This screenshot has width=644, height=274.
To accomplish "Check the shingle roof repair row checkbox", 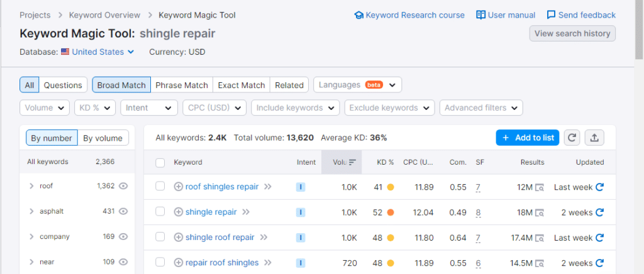I will click(160, 237).
